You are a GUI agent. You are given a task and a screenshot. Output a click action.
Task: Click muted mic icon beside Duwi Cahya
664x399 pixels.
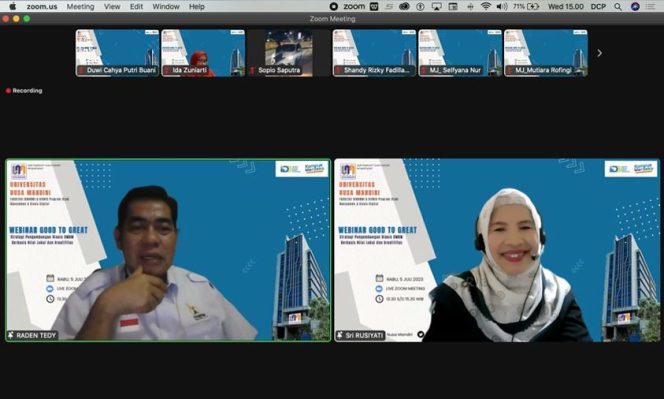click(81, 70)
